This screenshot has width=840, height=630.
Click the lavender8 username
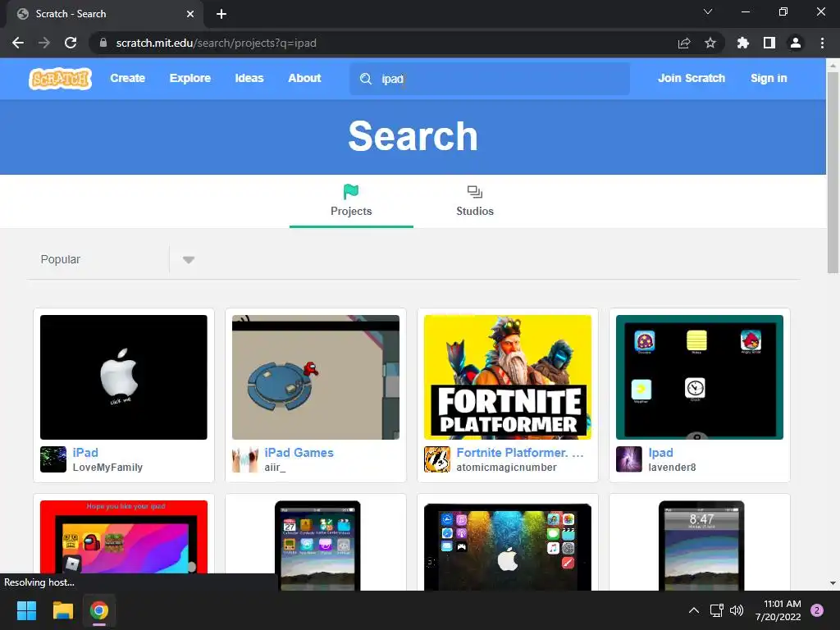672,467
